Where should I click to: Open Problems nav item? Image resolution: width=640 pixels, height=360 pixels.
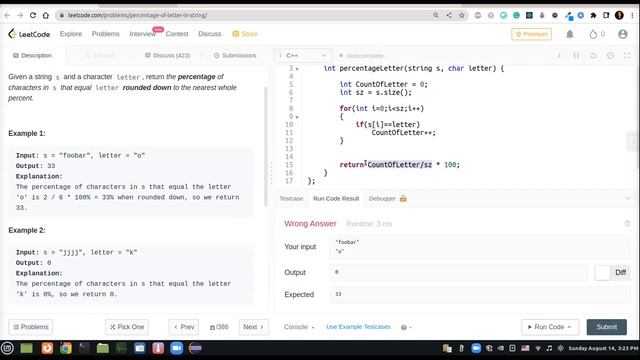coord(105,34)
